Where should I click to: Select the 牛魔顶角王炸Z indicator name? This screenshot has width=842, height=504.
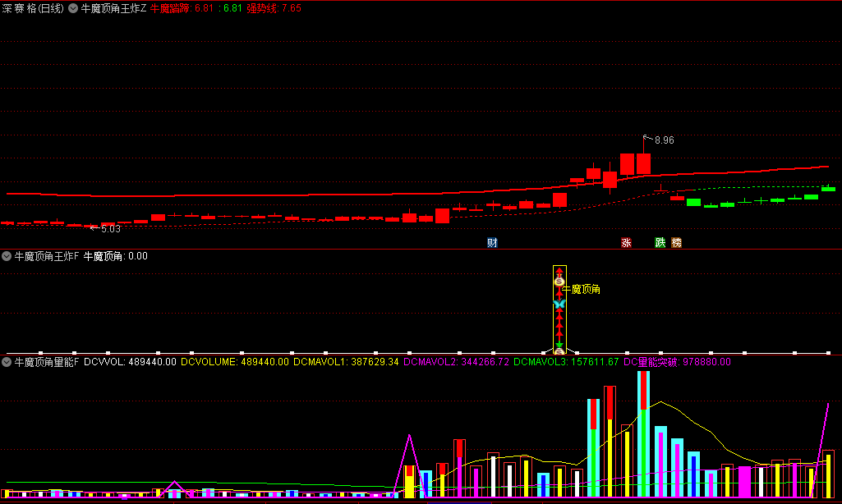[113, 8]
